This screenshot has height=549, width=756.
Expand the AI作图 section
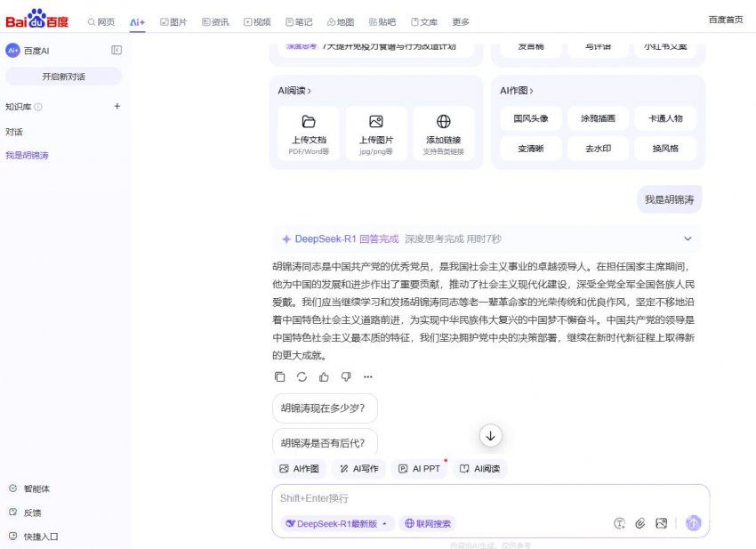517,91
